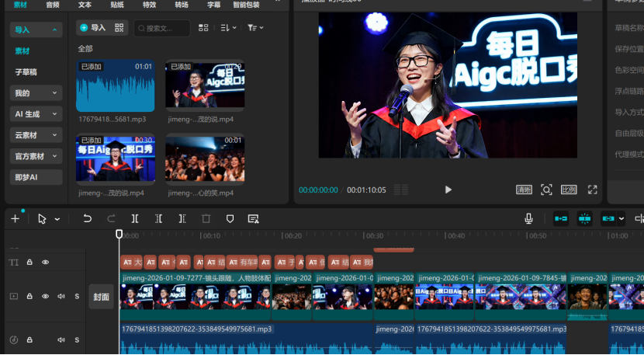This screenshot has height=355, width=644.
Task: Open the QR code import icon
Action: coord(119,27)
